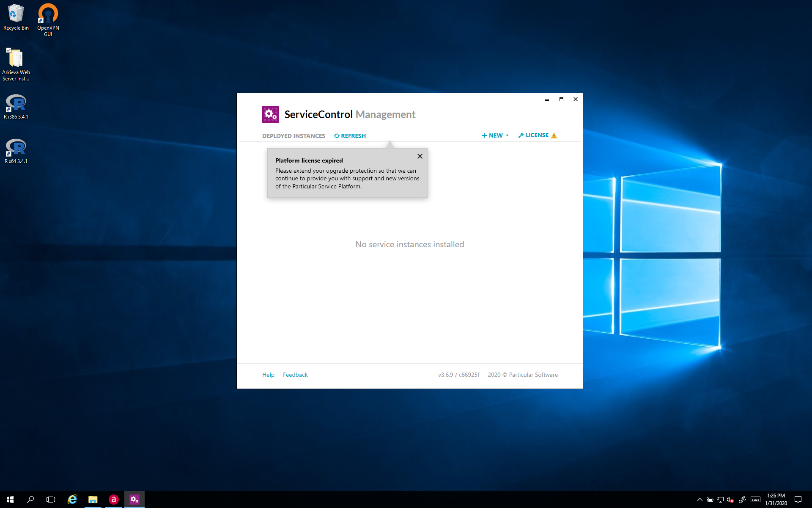Open Task View from the taskbar
This screenshot has height=508, width=812.
pyautogui.click(x=51, y=500)
